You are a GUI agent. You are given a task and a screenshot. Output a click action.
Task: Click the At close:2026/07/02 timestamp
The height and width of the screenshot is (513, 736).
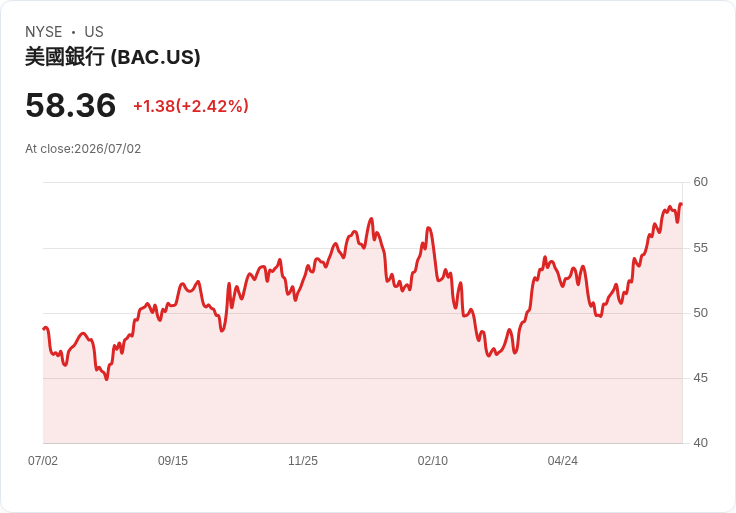click(x=83, y=149)
